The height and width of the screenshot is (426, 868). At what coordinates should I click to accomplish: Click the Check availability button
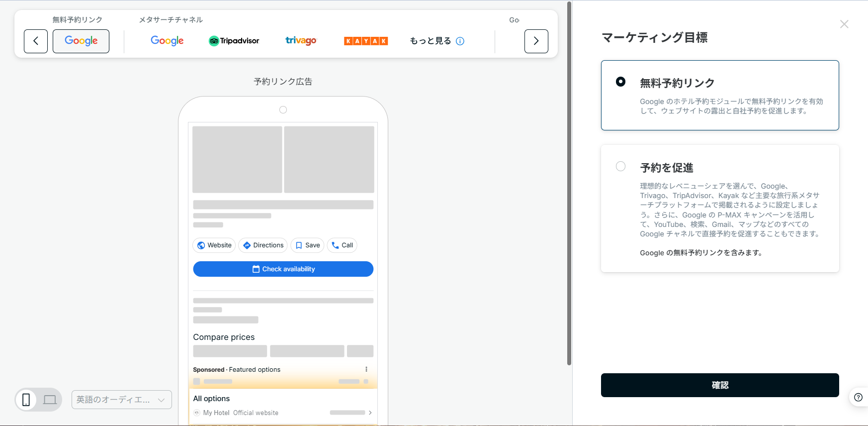click(283, 269)
